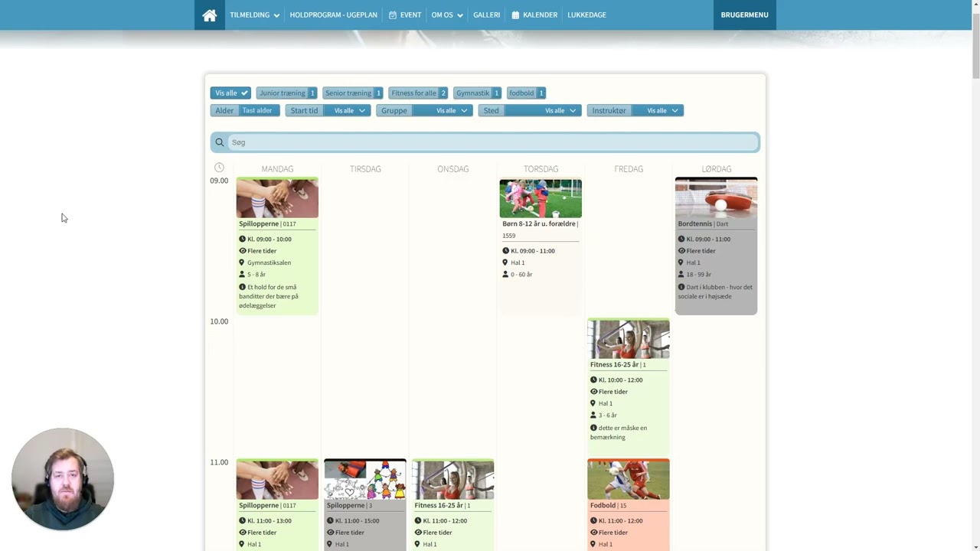The height and width of the screenshot is (551, 980).
Task: Click clock icon beside Kl. 10:00 - 12:00
Action: (x=593, y=380)
